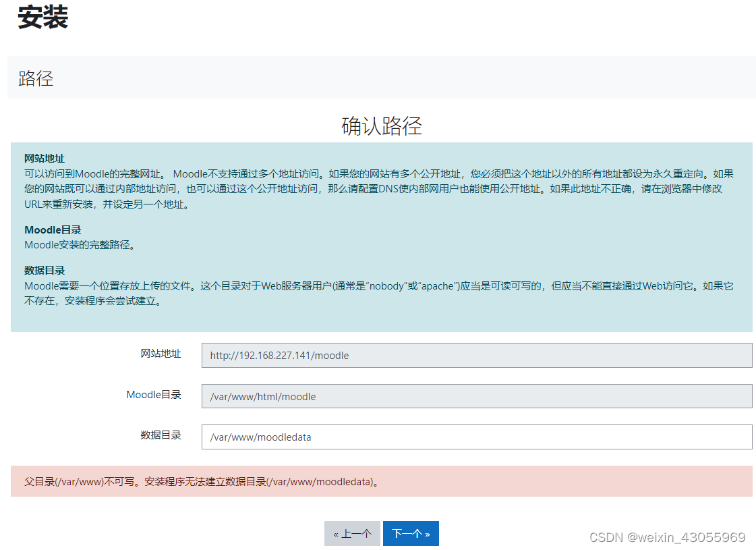Go back with the 上一个 button

pyautogui.click(x=352, y=533)
